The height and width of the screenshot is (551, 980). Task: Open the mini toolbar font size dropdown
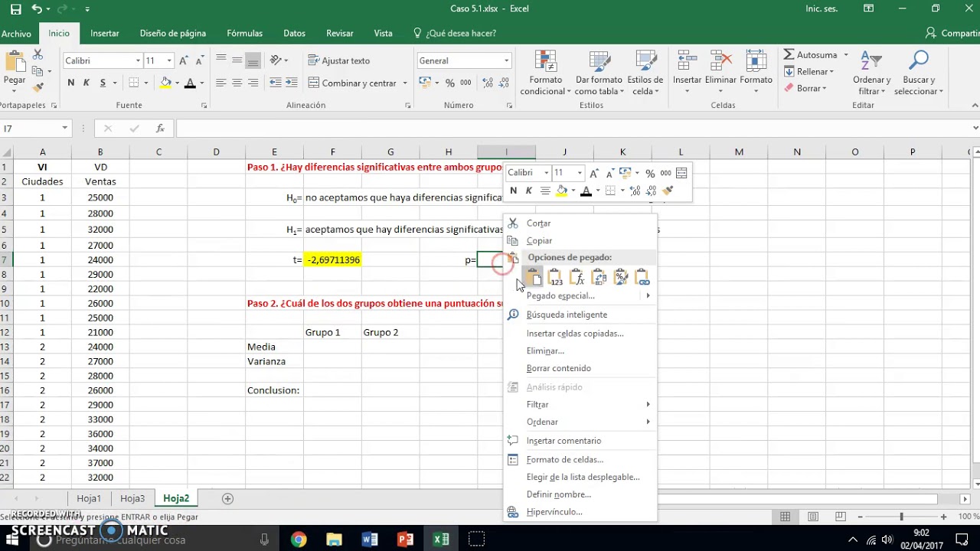580,173
